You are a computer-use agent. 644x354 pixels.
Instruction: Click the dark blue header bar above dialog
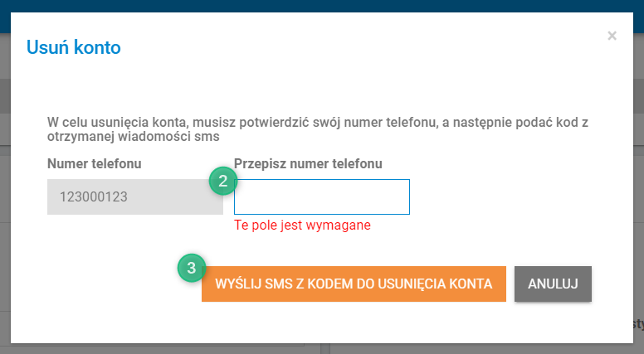coord(322,6)
